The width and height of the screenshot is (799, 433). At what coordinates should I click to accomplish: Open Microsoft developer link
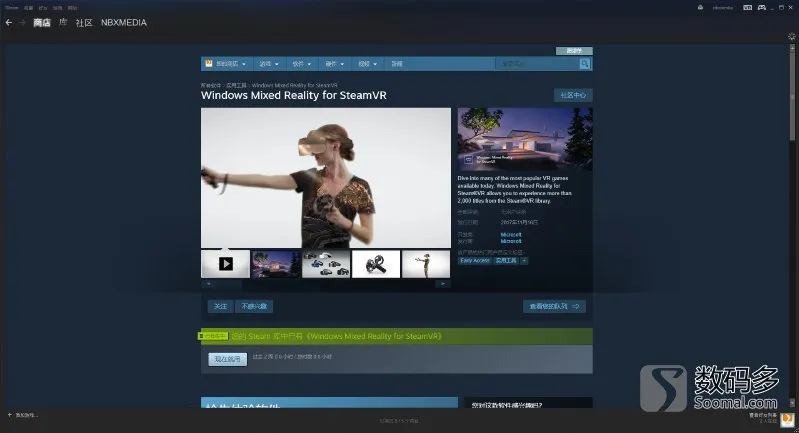(511, 235)
